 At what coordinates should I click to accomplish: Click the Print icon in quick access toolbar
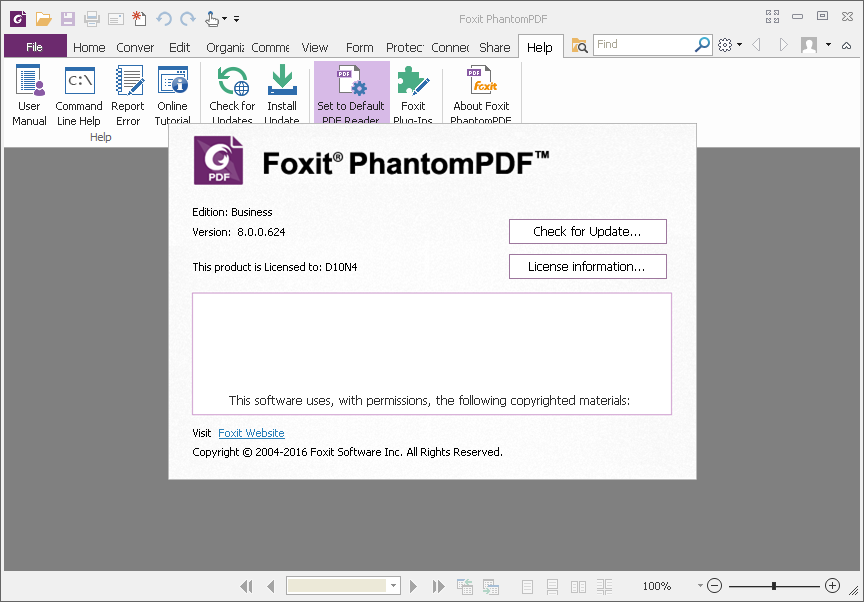pyautogui.click(x=91, y=19)
